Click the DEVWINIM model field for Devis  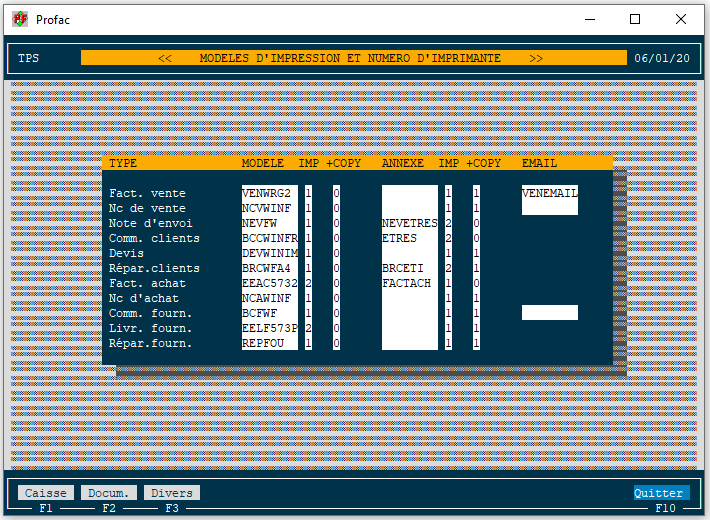click(x=269, y=253)
